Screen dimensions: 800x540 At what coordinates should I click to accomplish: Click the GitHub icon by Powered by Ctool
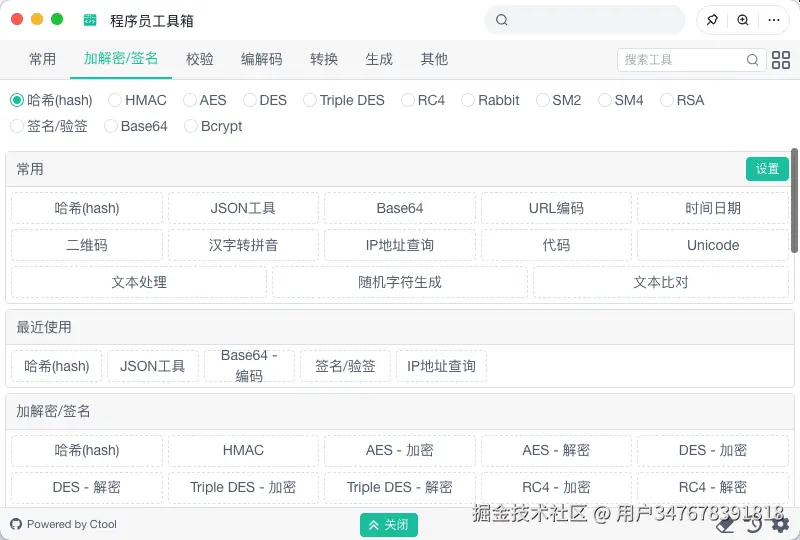coord(16,524)
